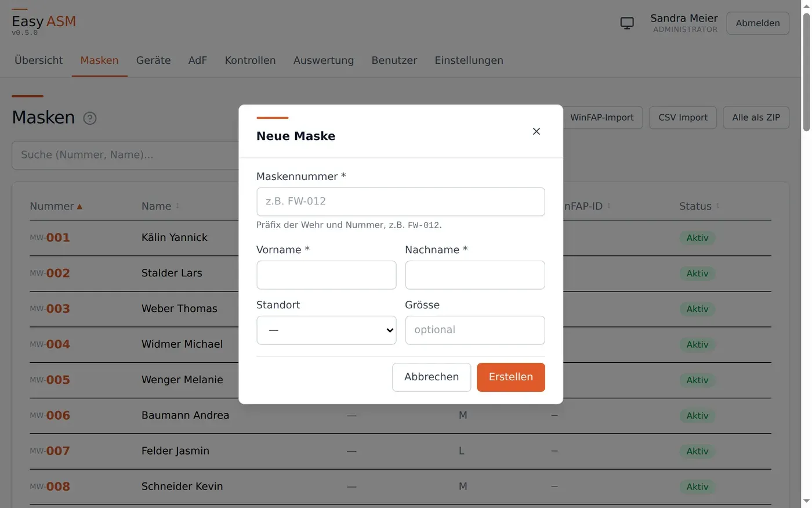Focus the Vorname input field

point(327,275)
